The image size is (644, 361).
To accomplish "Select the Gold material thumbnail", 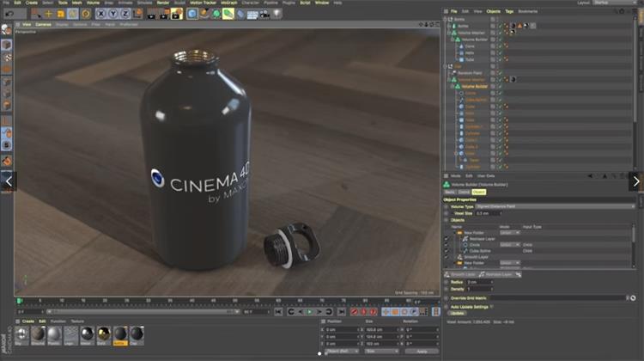I will (x=103, y=333).
